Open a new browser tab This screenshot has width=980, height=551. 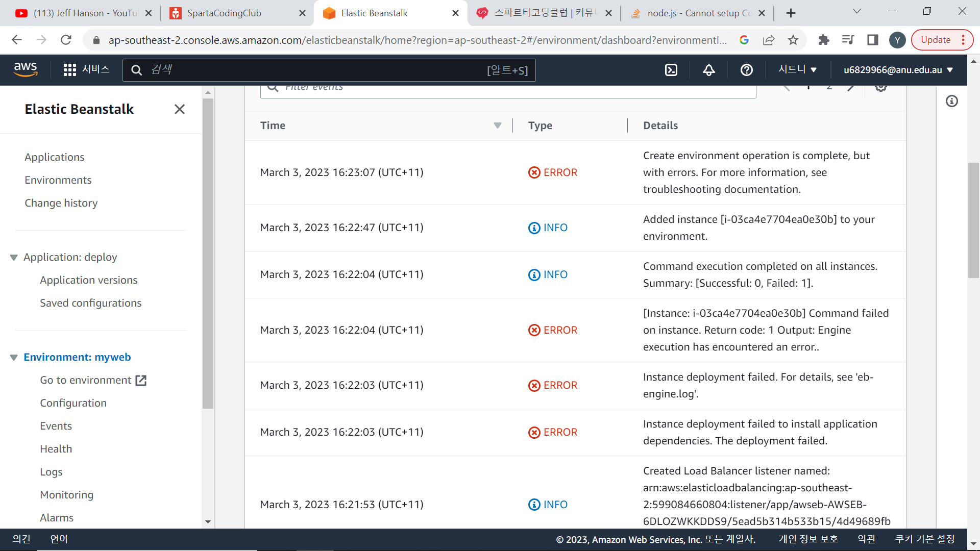click(791, 13)
